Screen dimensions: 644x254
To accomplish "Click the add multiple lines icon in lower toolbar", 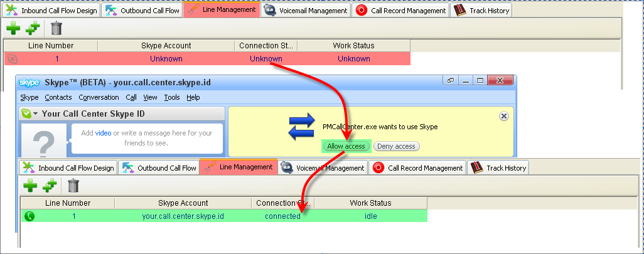I will click(50, 186).
